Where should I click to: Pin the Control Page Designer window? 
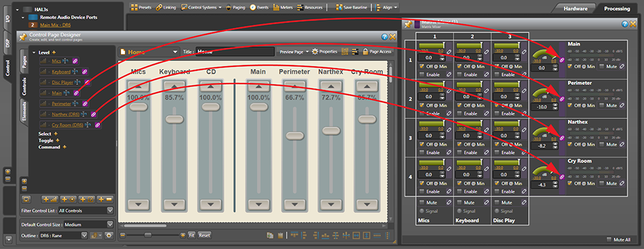[x=23, y=37]
